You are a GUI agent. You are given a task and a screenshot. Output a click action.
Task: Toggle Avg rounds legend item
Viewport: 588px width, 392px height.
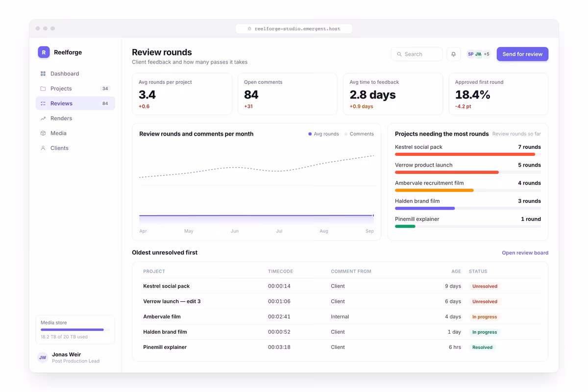pyautogui.click(x=323, y=134)
